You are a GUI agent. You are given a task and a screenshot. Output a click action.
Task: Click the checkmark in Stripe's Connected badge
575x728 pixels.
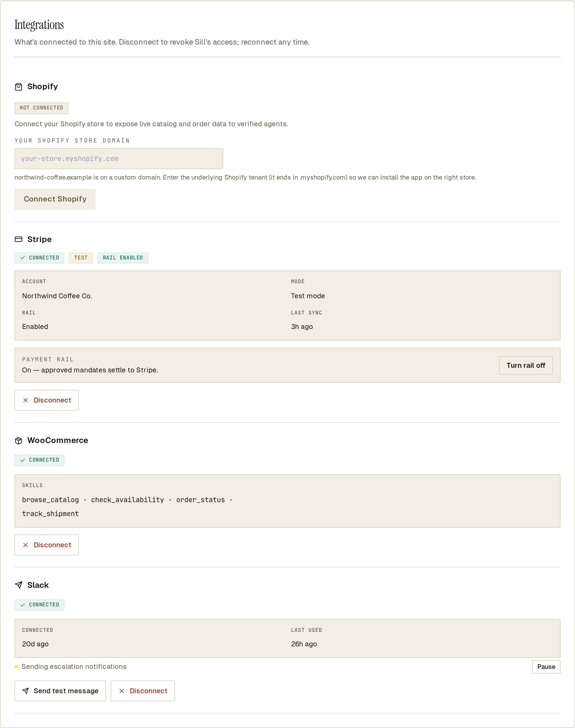[23, 258]
